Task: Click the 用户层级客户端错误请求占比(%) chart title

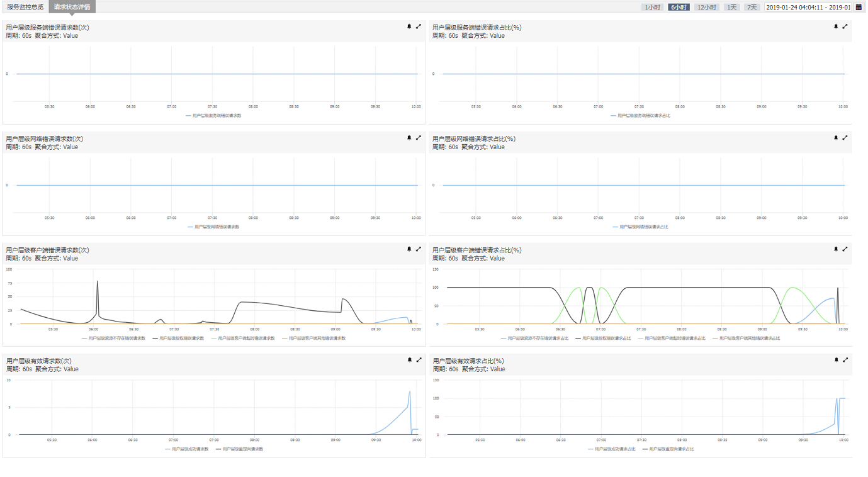Action: pyautogui.click(x=476, y=250)
